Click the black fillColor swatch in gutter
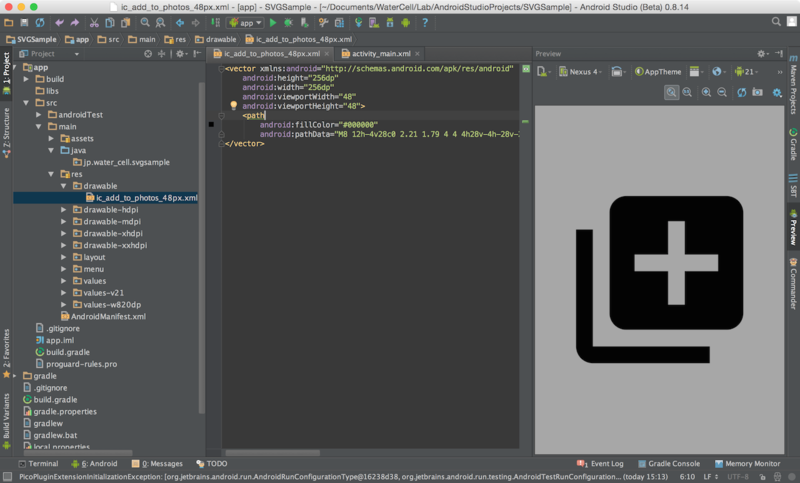Screen dimensions: 800x483 (211, 124)
